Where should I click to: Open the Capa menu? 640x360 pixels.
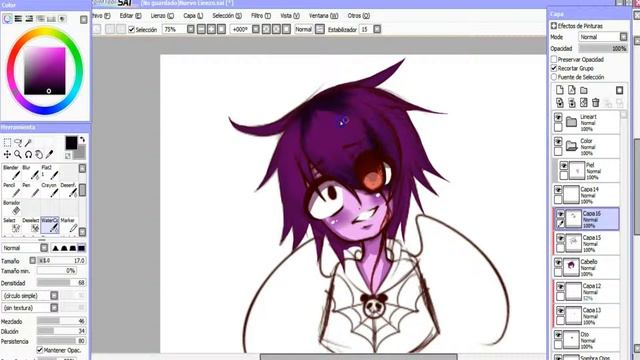193,16
